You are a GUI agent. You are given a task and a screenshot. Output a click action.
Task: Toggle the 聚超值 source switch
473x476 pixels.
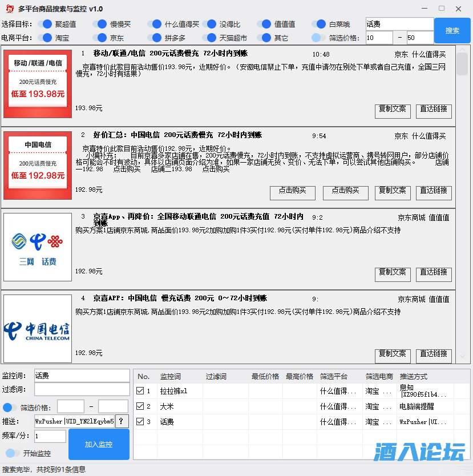coord(45,24)
